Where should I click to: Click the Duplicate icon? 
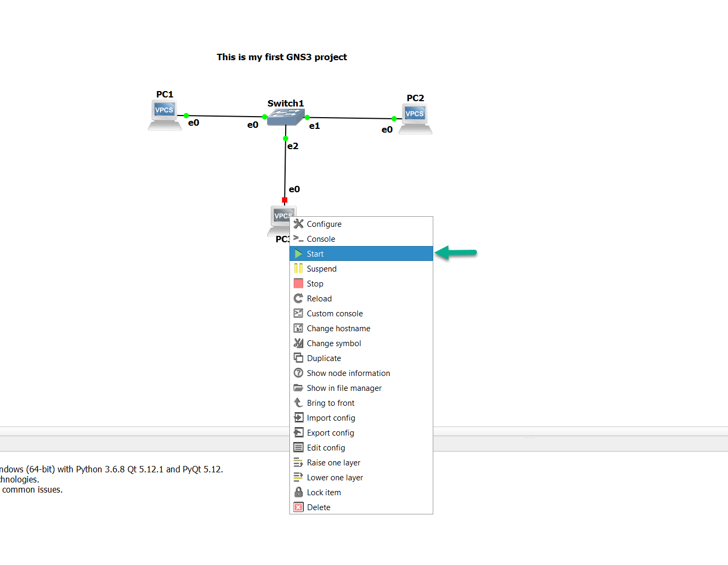(298, 358)
